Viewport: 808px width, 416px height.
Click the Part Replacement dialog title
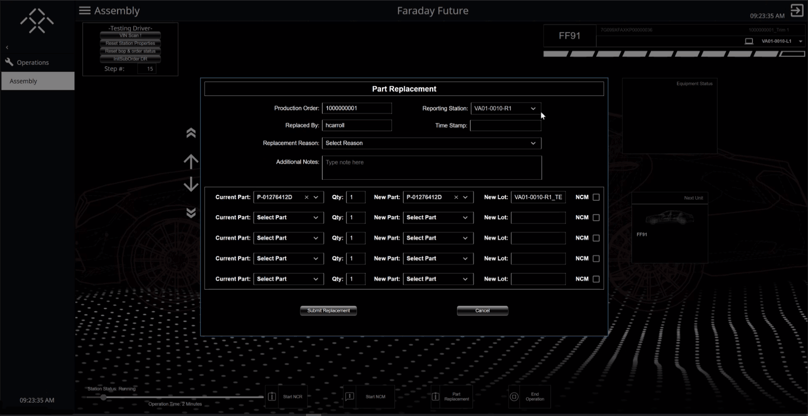click(404, 89)
